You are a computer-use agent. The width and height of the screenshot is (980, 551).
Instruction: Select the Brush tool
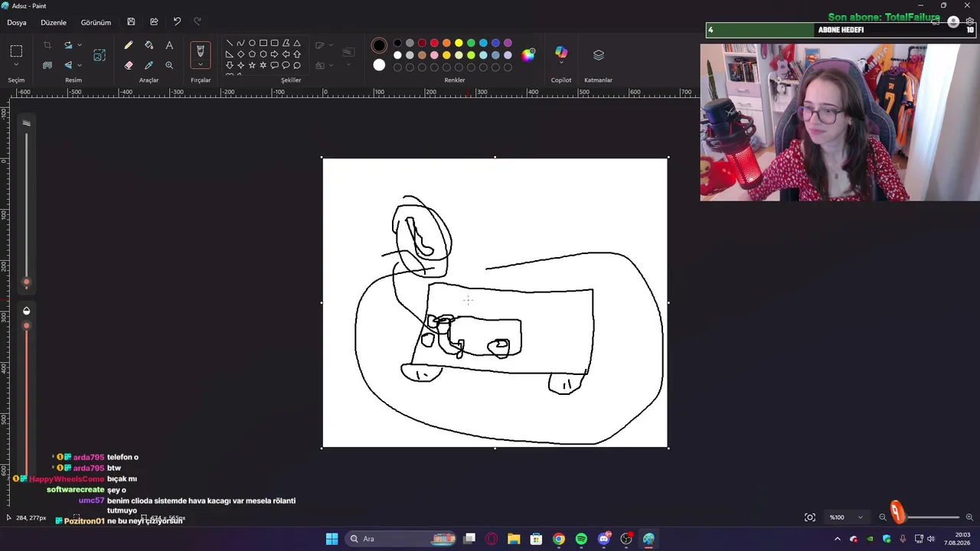point(201,51)
